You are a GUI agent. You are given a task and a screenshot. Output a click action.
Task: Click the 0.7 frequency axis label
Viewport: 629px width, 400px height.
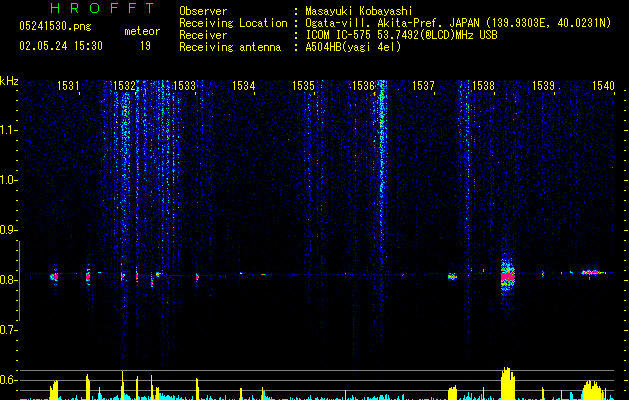[8, 330]
